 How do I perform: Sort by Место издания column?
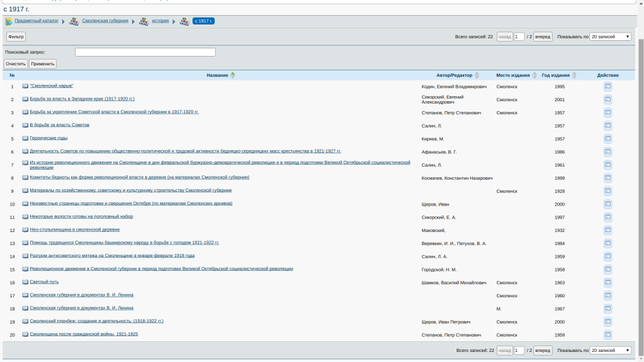(x=535, y=75)
